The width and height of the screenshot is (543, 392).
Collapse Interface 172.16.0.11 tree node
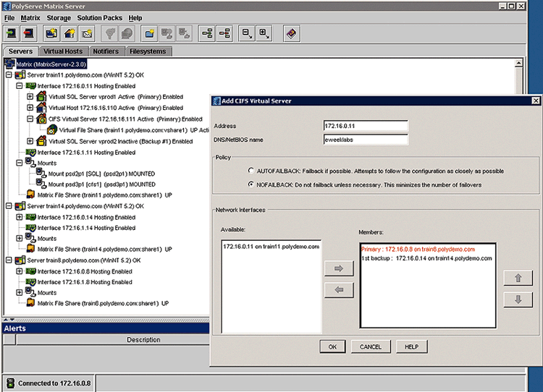point(20,85)
